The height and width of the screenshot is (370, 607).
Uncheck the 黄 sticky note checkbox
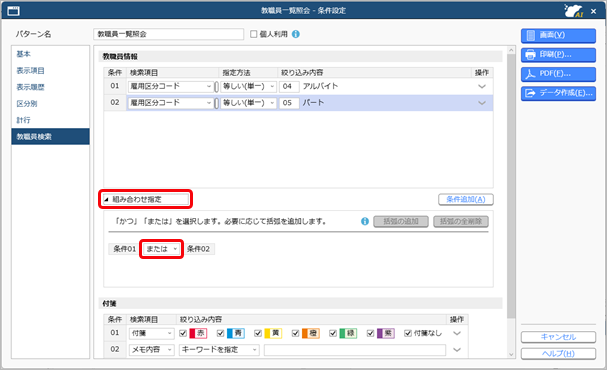coord(258,333)
